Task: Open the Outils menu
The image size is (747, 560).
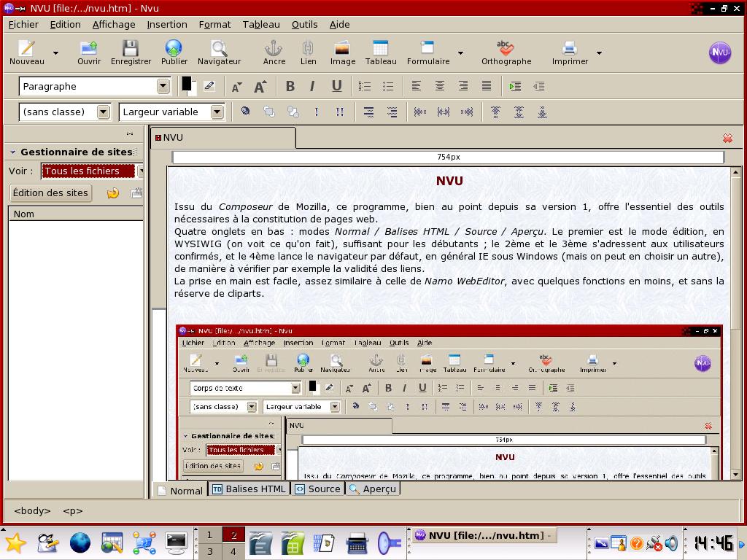Action: pyautogui.click(x=304, y=24)
